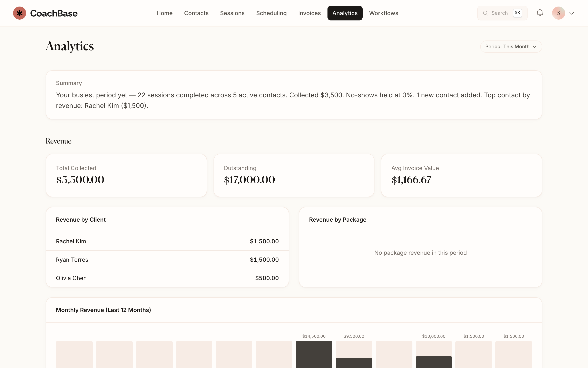Image resolution: width=588 pixels, height=368 pixels.
Task: Click the Revenue by Package heading
Action: click(337, 220)
